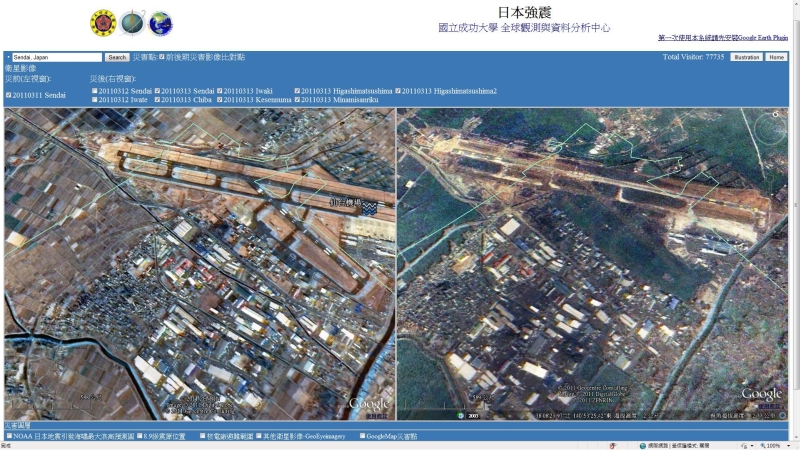Click the Google Earth compass ring in the right map
Screen dimensions: 800x450
[770, 128]
